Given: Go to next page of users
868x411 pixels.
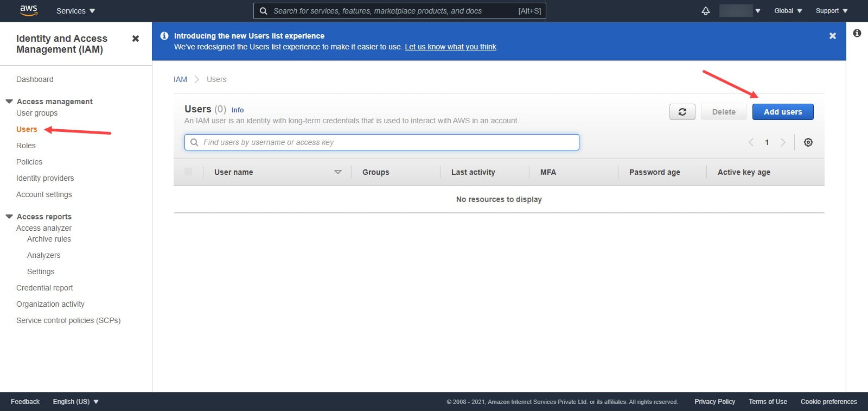Looking at the screenshot, I should point(783,142).
